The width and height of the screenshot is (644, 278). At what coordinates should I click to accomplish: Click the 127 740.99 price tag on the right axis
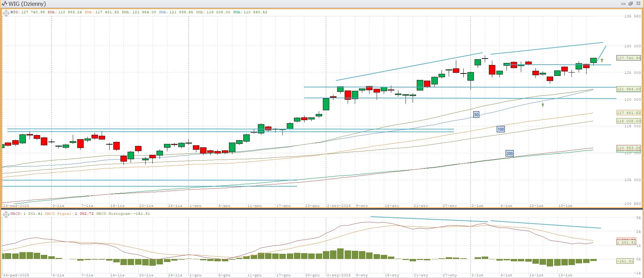pyautogui.click(x=628, y=58)
